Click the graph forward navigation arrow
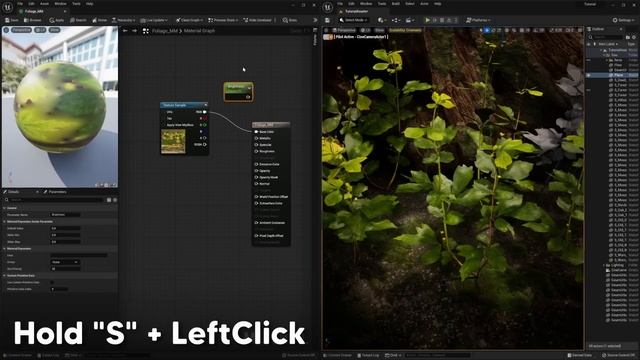Screen dimensions: 640x360 134,31
